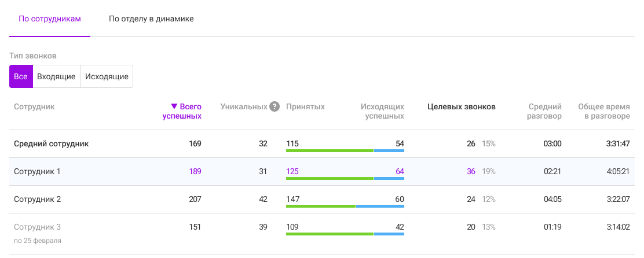644x258 pixels.
Task: Click the Средний сотрудник summary row
Action: pyautogui.click(x=51, y=144)
